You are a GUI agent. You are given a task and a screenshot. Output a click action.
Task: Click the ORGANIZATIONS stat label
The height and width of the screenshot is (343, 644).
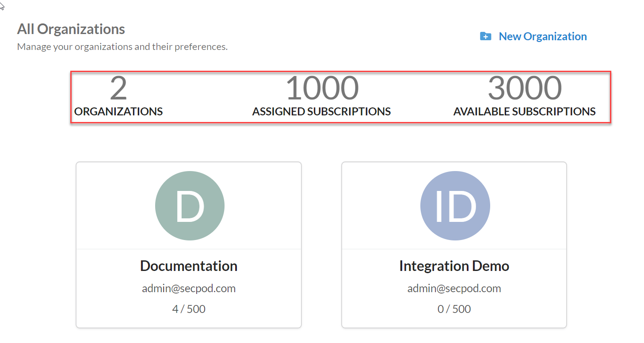tap(118, 112)
